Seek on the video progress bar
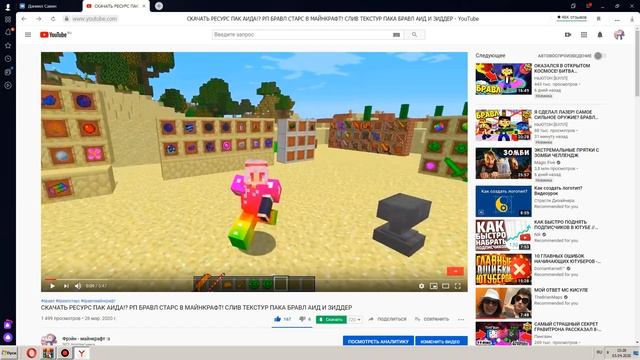The height and width of the screenshot is (360, 640). tap(254, 280)
